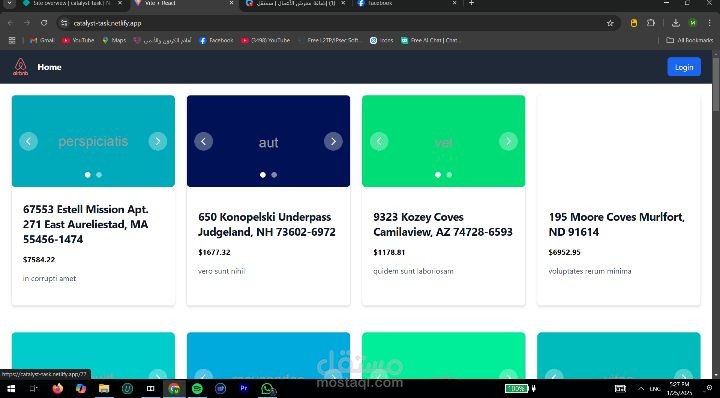Open the Windows Start menu
The height and width of the screenshot is (398, 720).
11,388
